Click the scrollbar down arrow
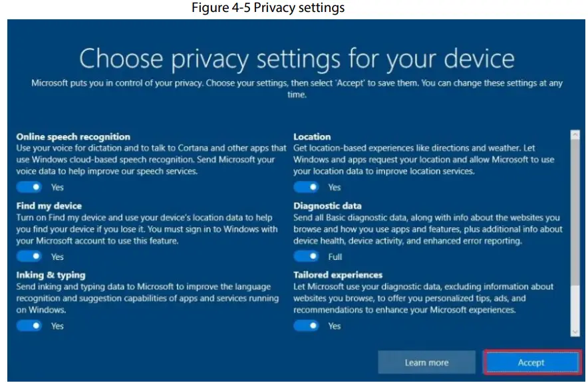The height and width of the screenshot is (385, 588). click(575, 332)
